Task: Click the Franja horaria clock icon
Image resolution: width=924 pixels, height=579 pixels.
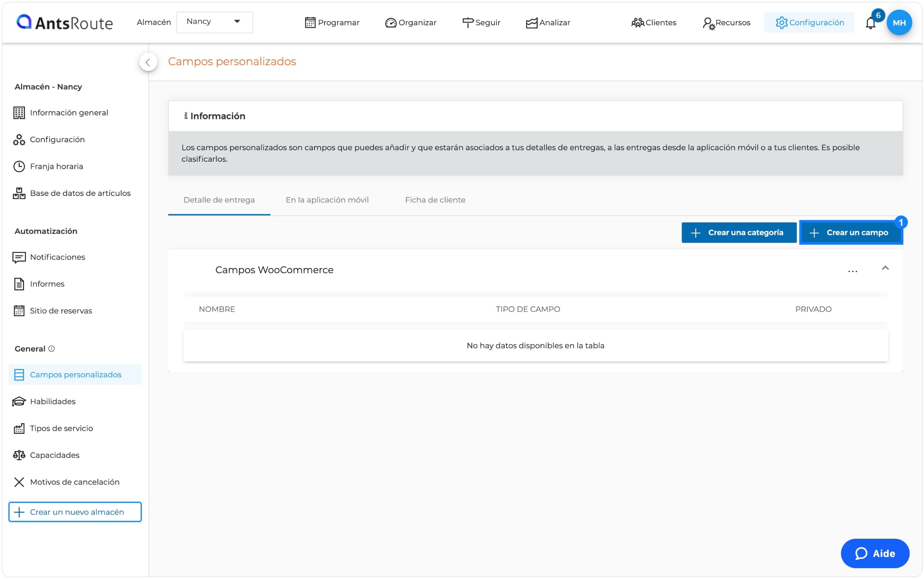Action: coord(19,166)
